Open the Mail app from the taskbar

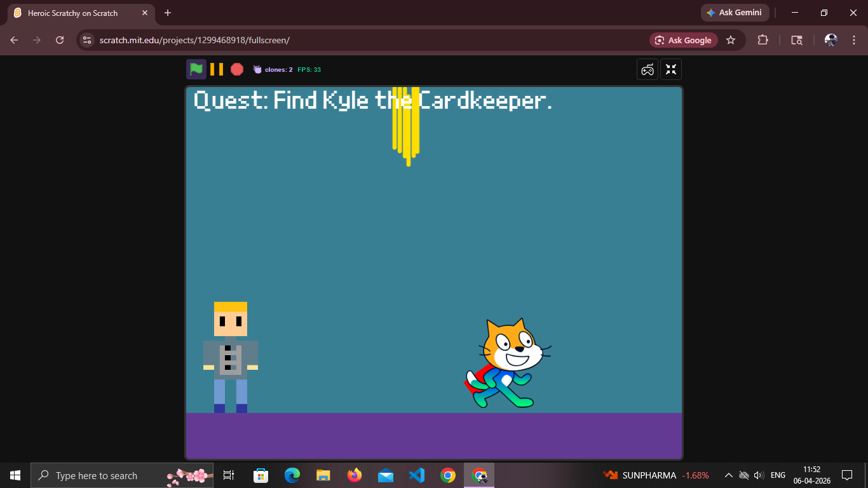[x=385, y=475]
